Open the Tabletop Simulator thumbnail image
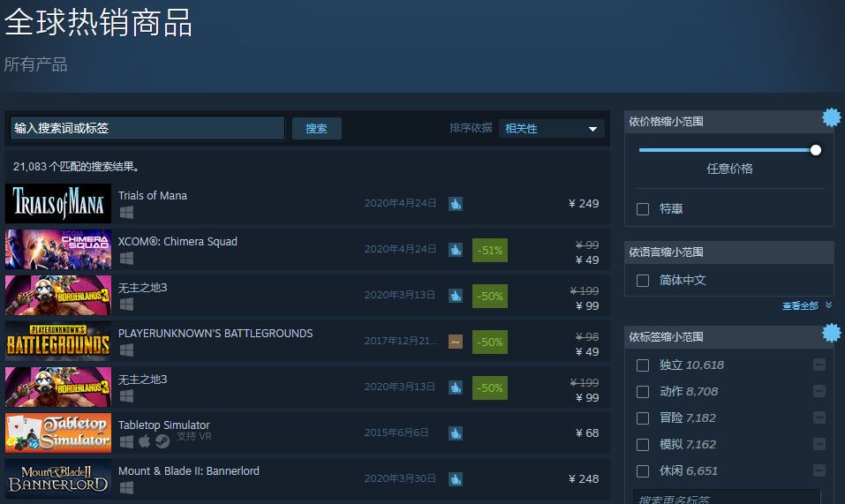845x504 pixels. pyautogui.click(x=58, y=433)
